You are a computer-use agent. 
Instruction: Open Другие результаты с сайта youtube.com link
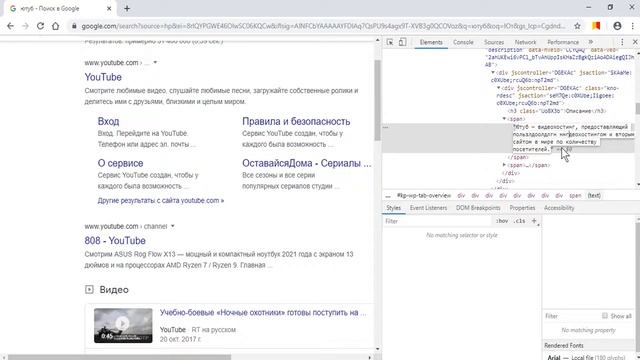pyautogui.click(x=160, y=200)
